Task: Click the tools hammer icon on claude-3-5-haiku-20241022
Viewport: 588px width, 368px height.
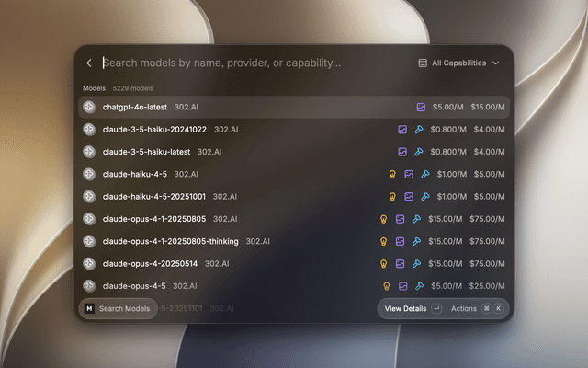Action: coord(419,130)
